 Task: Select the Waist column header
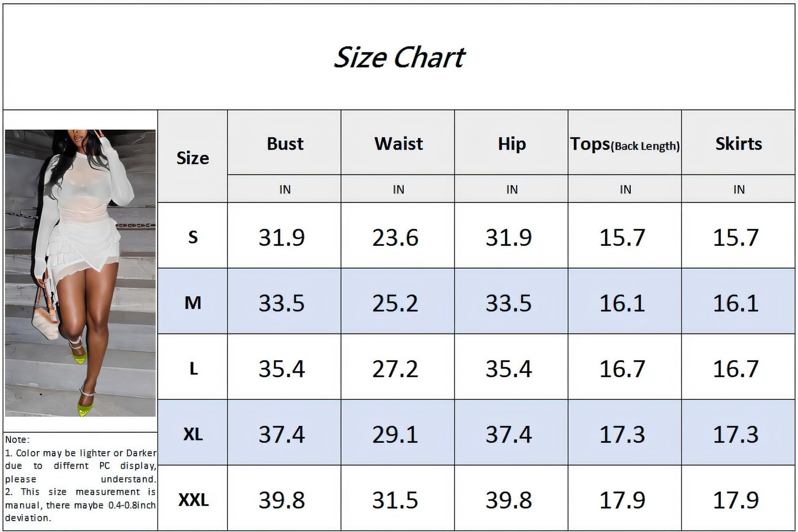click(x=398, y=144)
